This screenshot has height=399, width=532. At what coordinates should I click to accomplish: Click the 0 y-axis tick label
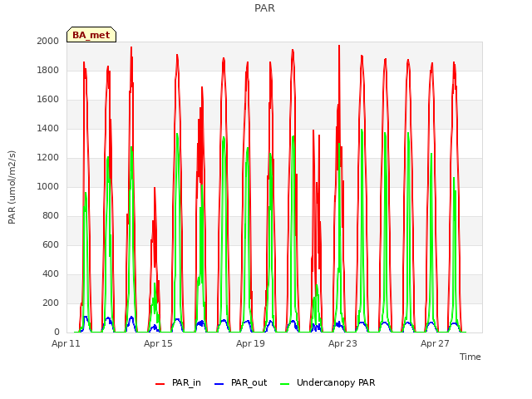(x=57, y=332)
